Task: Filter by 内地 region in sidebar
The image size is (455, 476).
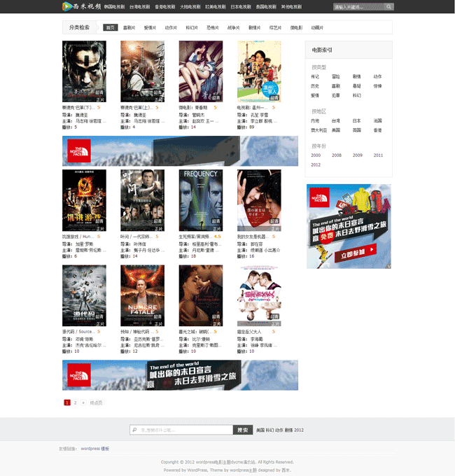Action: [x=315, y=120]
